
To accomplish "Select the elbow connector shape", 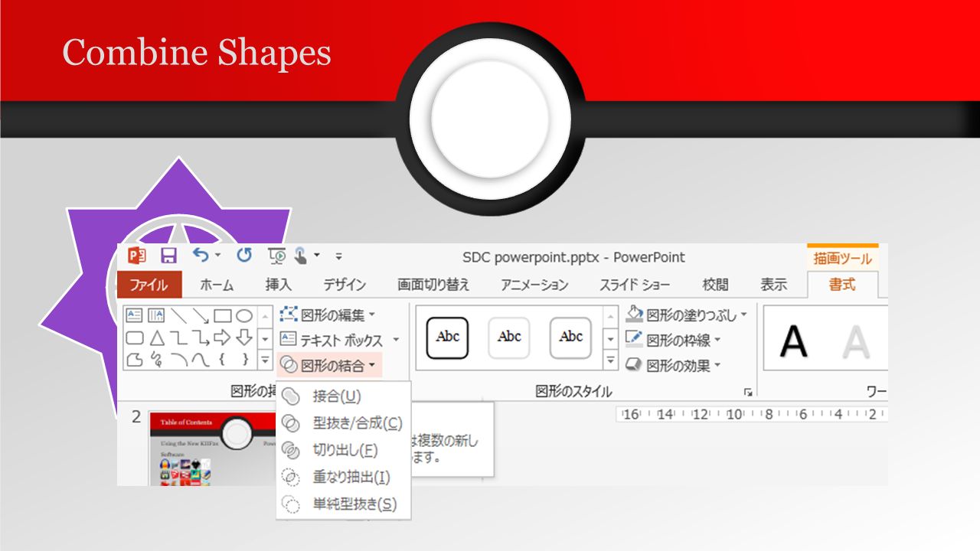I will pyautogui.click(x=178, y=337).
